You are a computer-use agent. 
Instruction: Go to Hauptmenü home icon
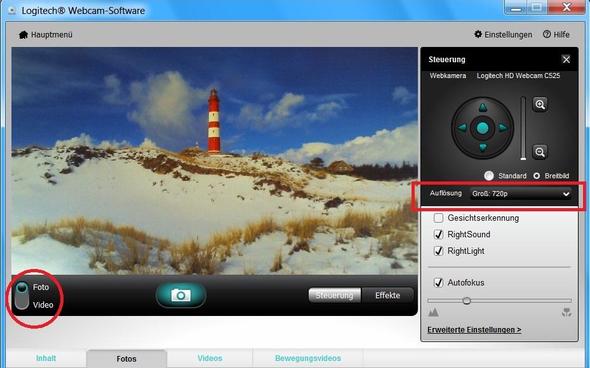point(23,35)
